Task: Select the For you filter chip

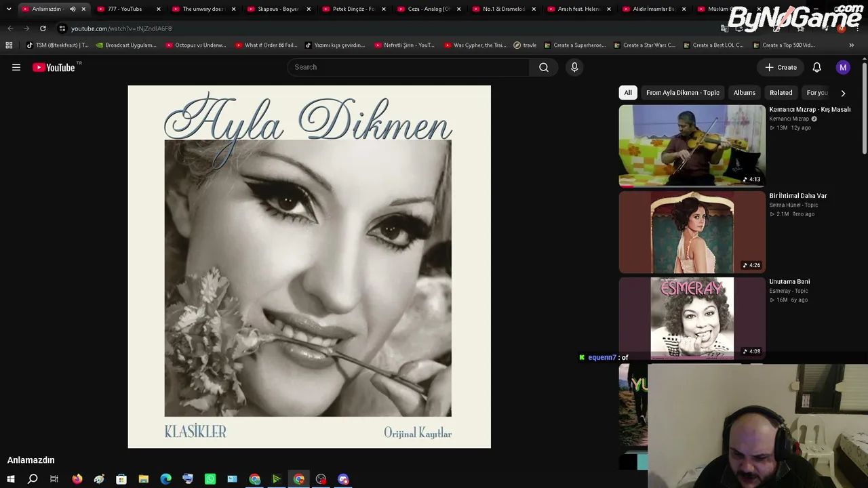Action: (x=817, y=93)
